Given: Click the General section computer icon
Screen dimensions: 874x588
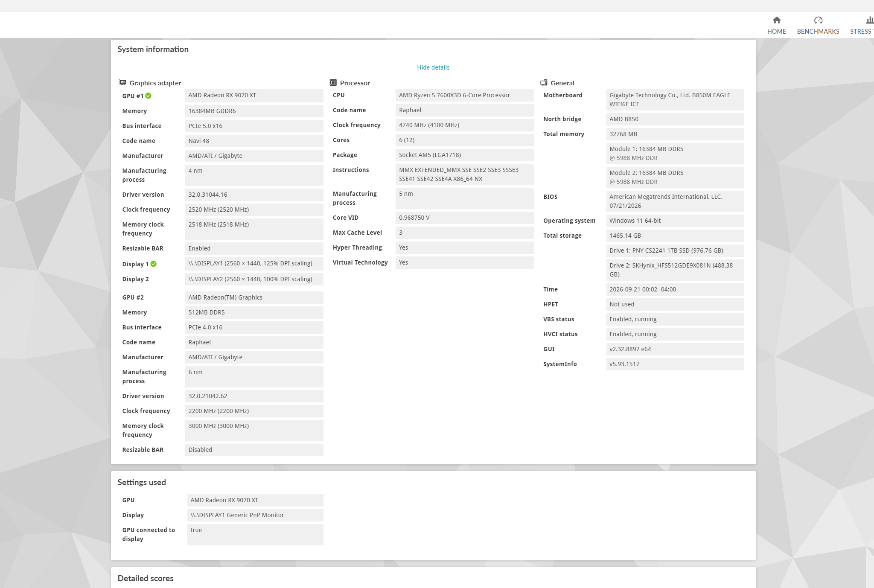Looking at the screenshot, I should click(x=544, y=82).
